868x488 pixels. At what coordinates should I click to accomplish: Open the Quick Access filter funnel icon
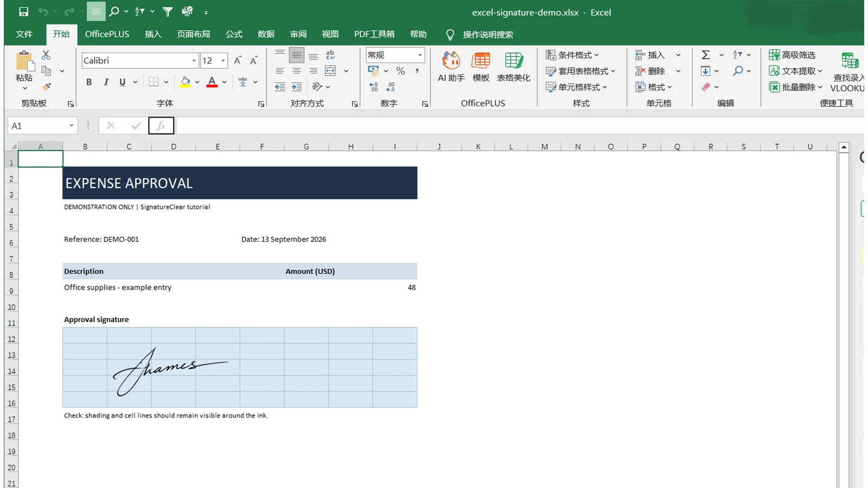tap(168, 11)
